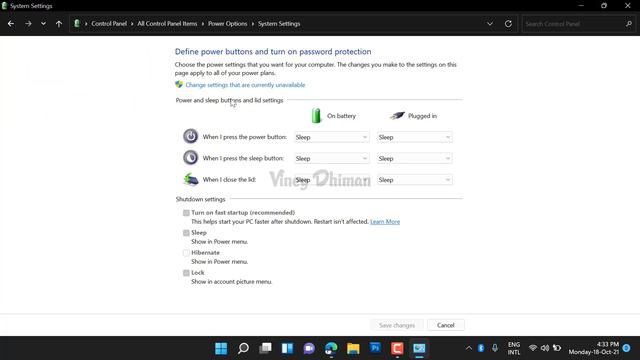Click the Save changes button

pos(397,325)
